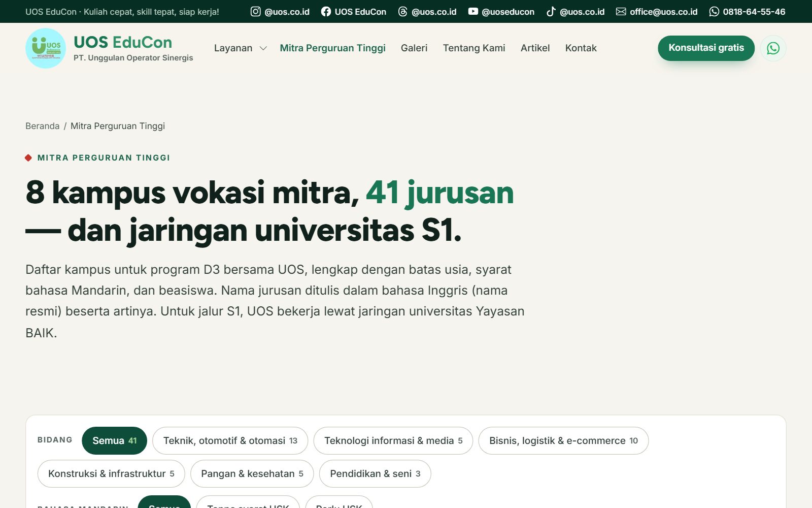Click the green MITRA PERGURUAN TINGGI label
Image resolution: width=812 pixels, height=508 pixels.
click(104, 158)
